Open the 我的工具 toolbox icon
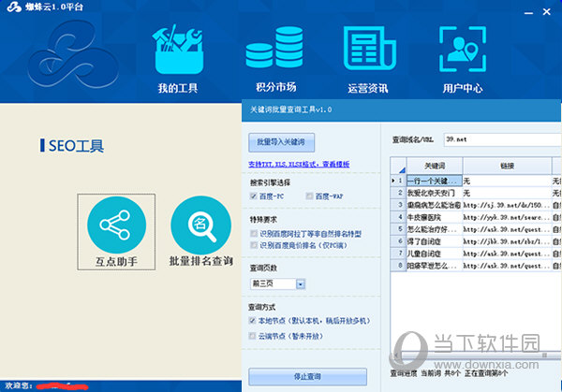This screenshot has width=562, height=392. click(178, 51)
